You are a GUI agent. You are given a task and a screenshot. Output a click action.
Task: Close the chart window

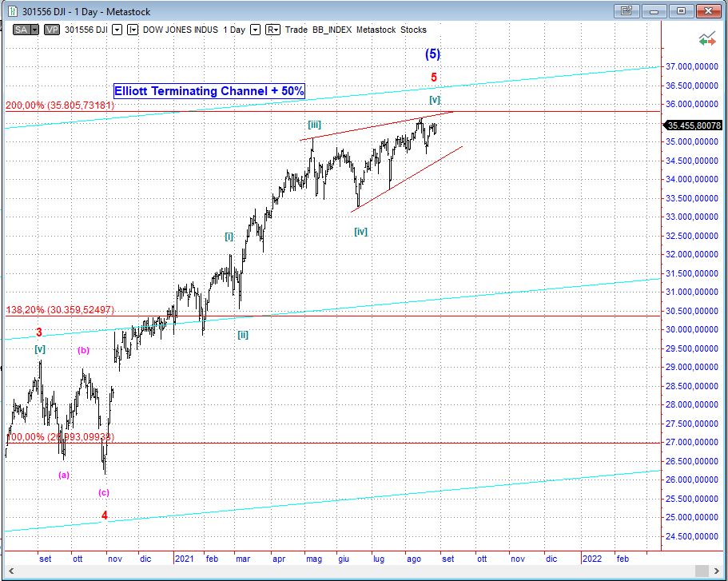coord(709,10)
